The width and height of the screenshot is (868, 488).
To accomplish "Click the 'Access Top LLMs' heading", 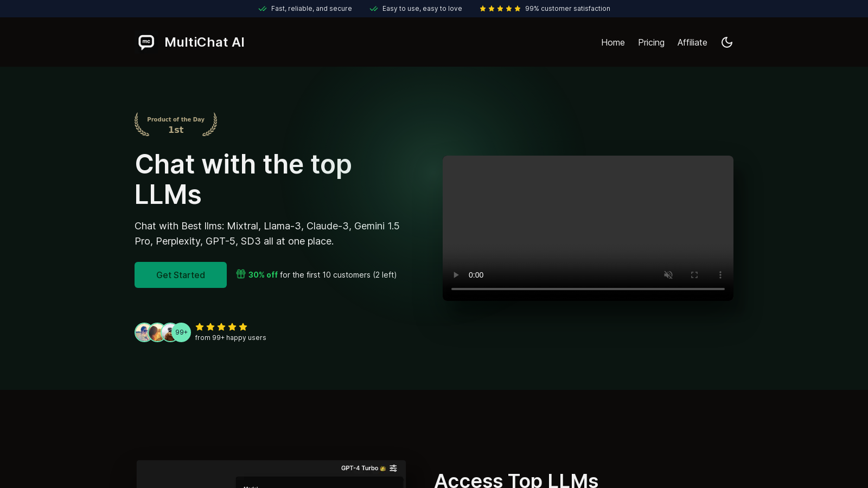I will pyautogui.click(x=516, y=480).
